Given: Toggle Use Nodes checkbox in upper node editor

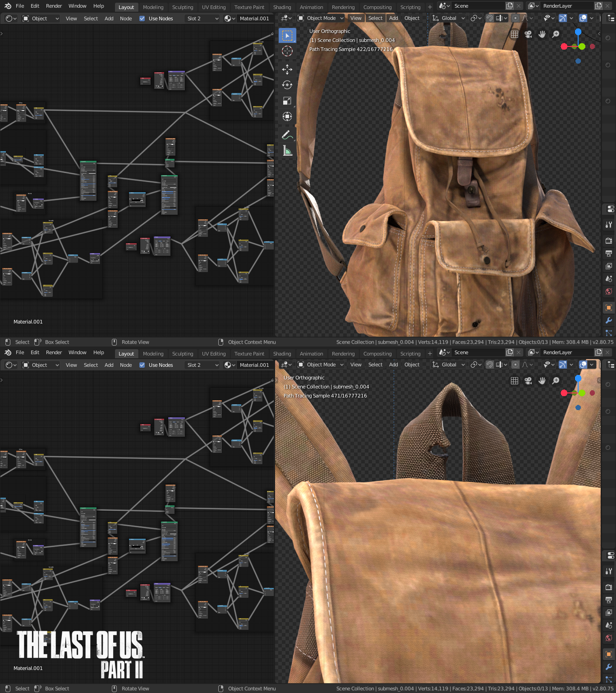Looking at the screenshot, I should click(x=142, y=18).
